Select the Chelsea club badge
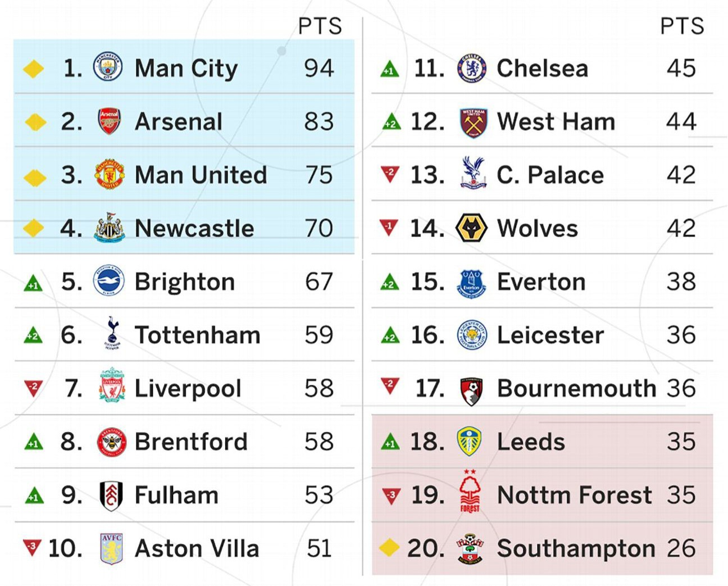 pyautogui.click(x=471, y=69)
